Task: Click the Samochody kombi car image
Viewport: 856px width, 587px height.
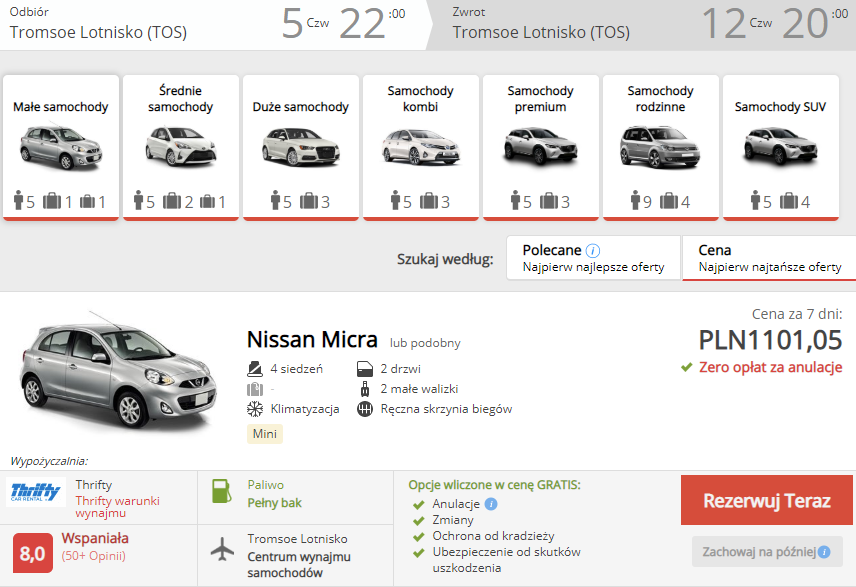Action: tap(420, 148)
